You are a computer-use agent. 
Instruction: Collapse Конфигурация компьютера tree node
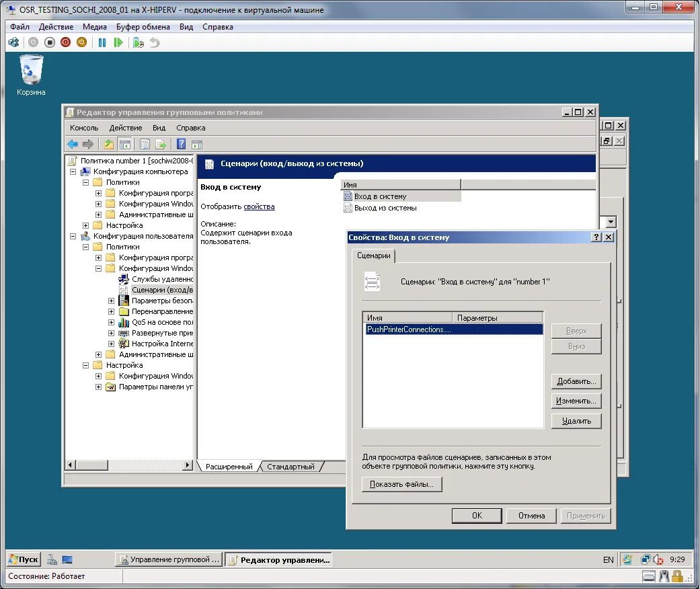(x=73, y=171)
